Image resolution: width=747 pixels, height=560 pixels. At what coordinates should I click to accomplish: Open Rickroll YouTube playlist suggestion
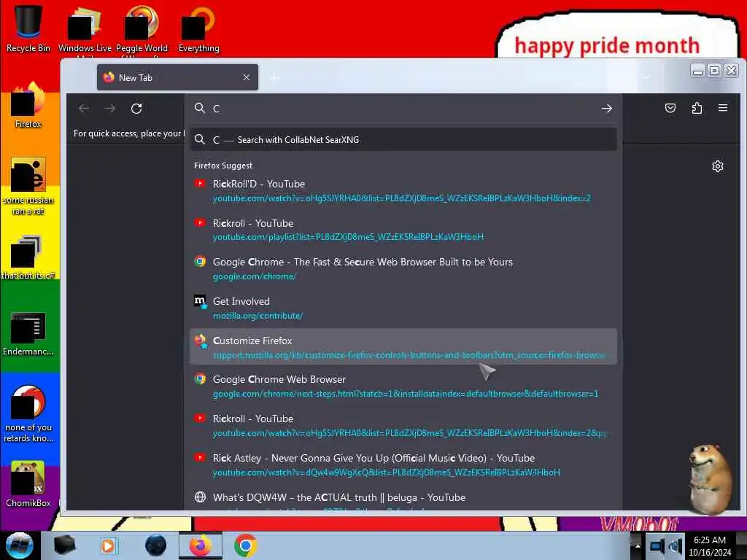pyautogui.click(x=403, y=230)
